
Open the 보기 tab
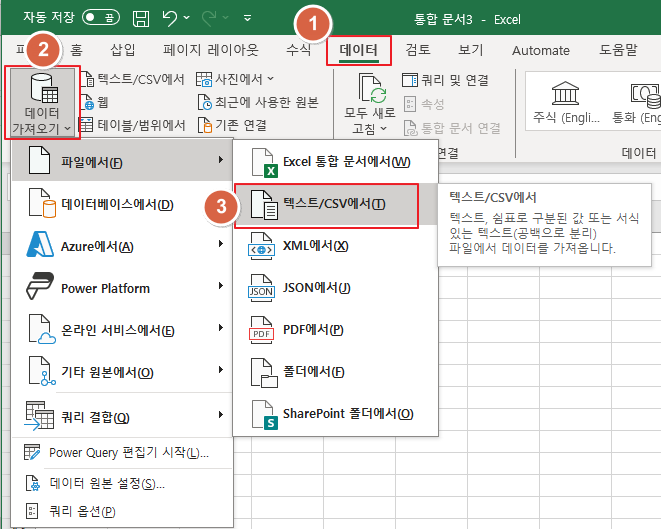point(470,50)
